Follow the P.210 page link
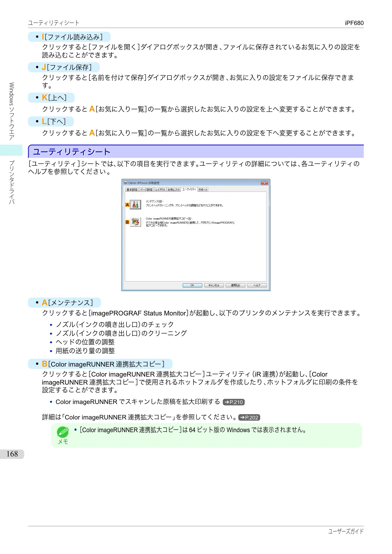Image resolution: width=392 pixels, height=554 pixels. 234,402
